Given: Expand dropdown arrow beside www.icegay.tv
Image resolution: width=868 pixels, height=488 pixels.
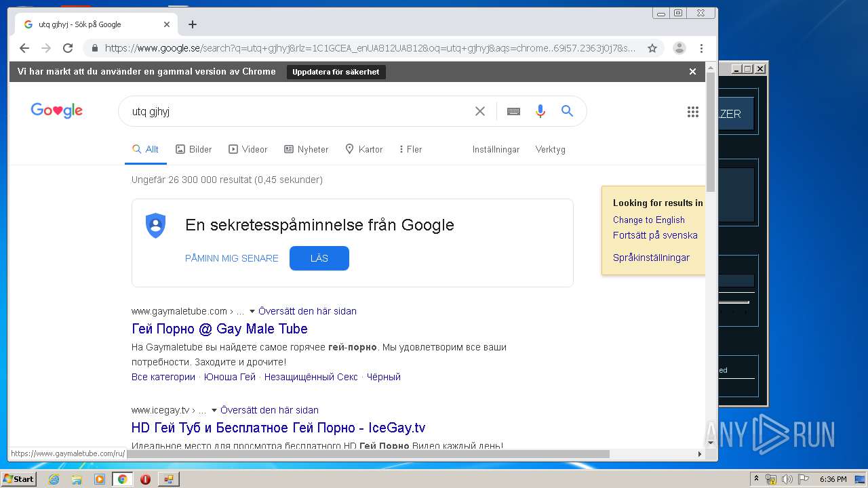Looking at the screenshot, I should click(214, 411).
